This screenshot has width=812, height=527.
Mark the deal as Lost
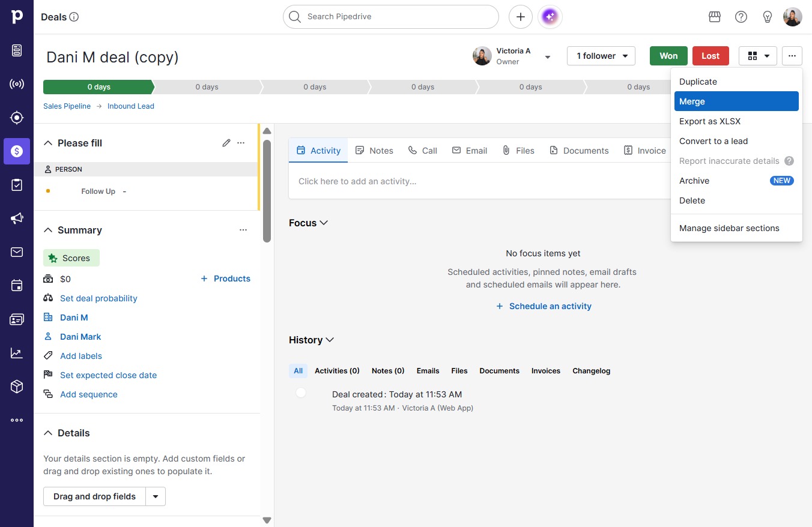(710, 56)
